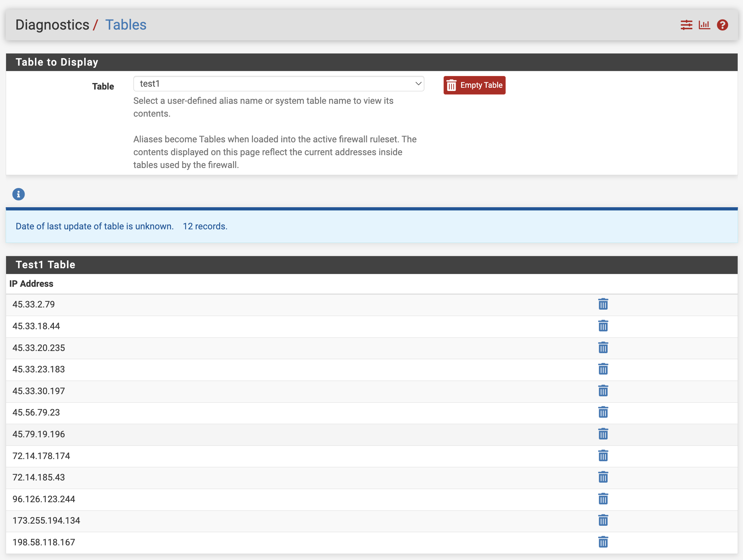The height and width of the screenshot is (560, 743).
Task: Remove 72.14.178.174 via trash icon
Action: (603, 456)
